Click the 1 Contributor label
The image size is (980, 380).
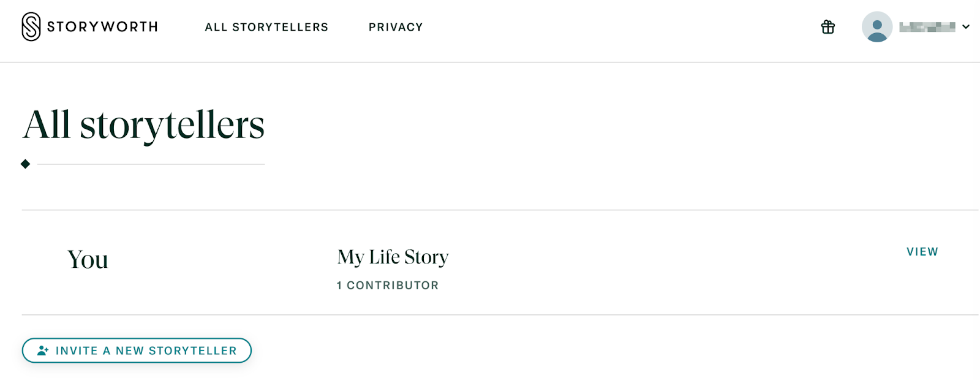[388, 286]
